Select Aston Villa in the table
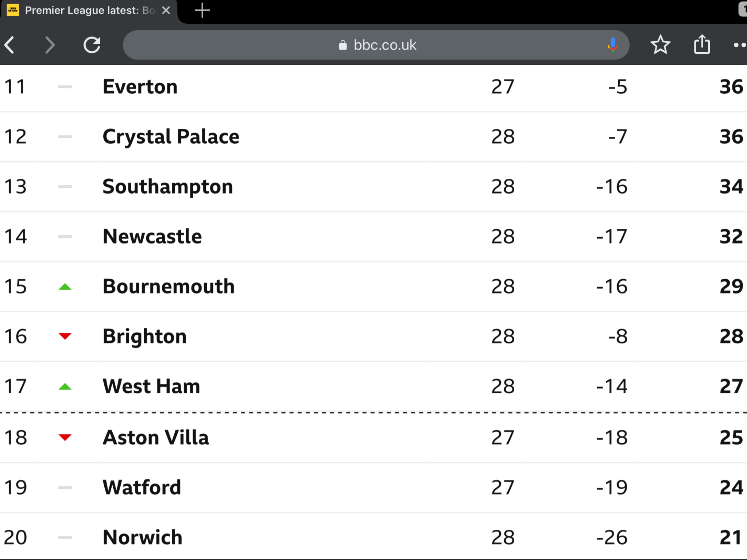 point(156,437)
